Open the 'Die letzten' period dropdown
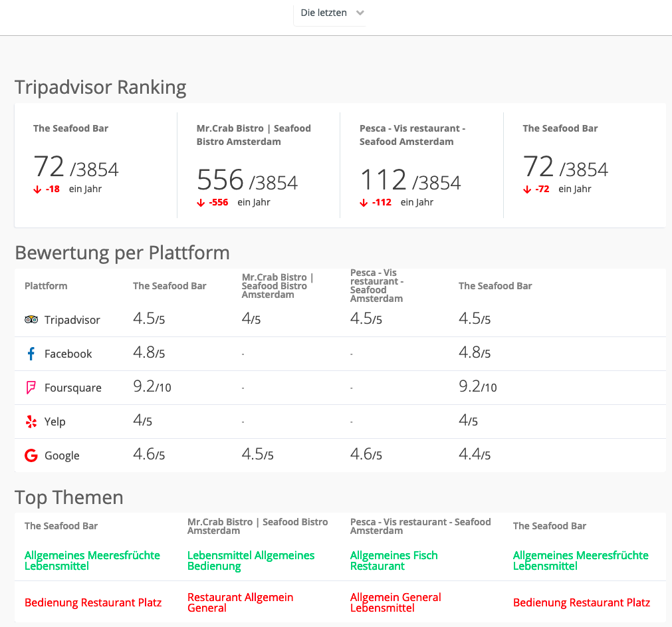Image resolution: width=672 pixels, height=627 pixels. pyautogui.click(x=330, y=13)
